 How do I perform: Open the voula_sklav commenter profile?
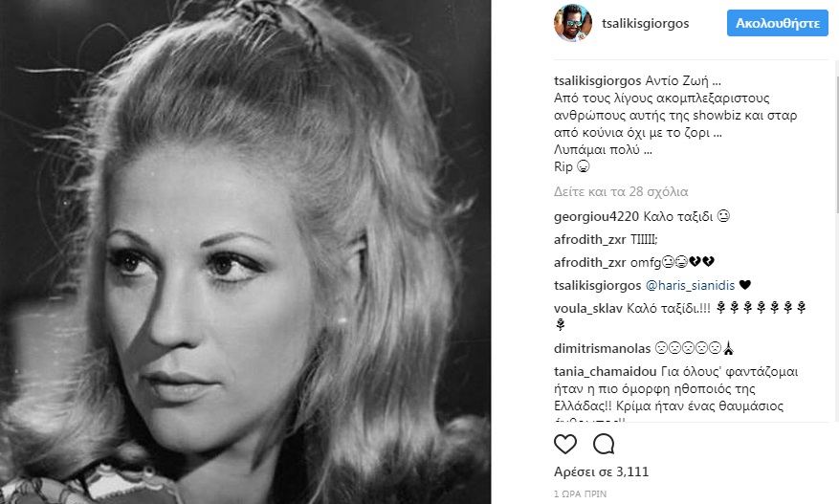[588, 308]
